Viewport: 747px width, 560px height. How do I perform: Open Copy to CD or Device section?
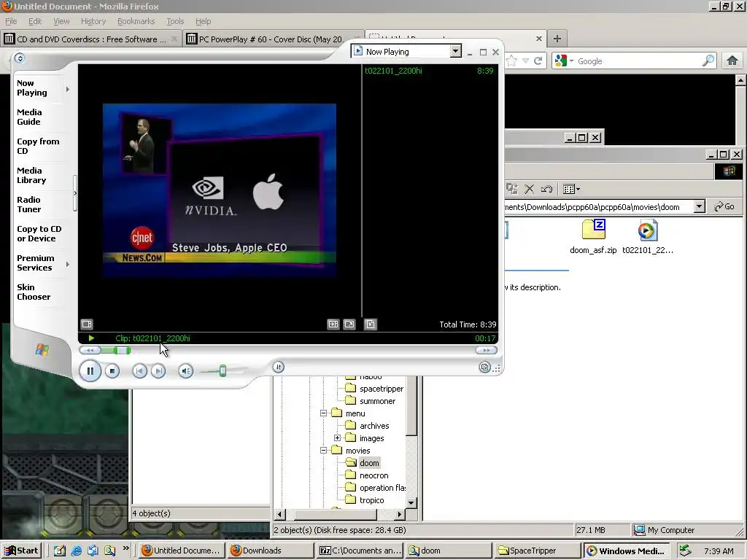(39, 234)
